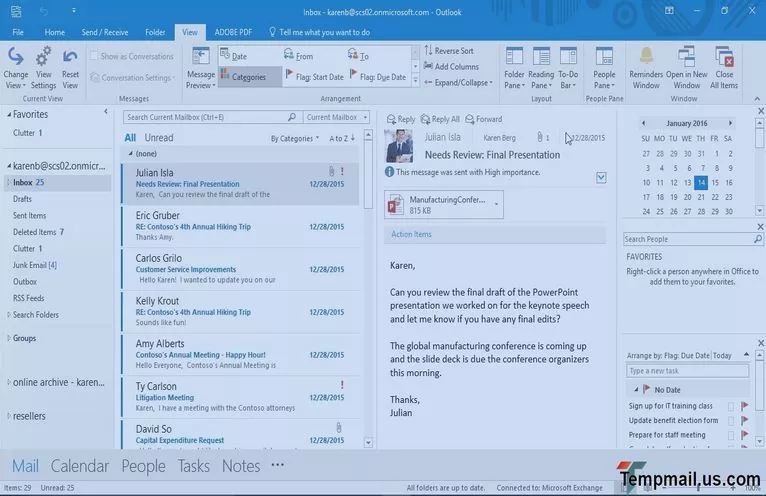This screenshot has height=496, width=766.
Task: Filter the message list by Unread
Action: 159,138
